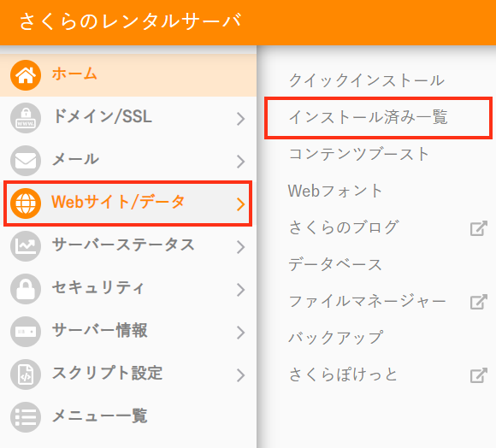Click the www lock icon for ドメイン/SSL
Image resolution: width=496 pixels, height=448 pixels.
(26, 118)
